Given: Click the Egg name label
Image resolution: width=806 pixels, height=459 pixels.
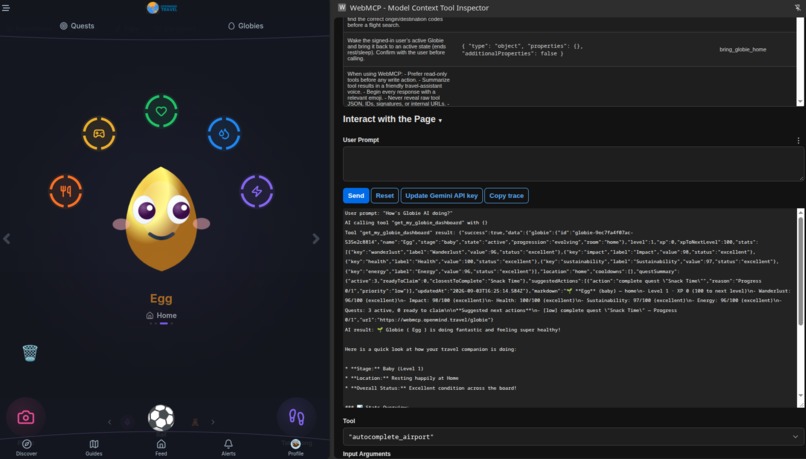Looking at the screenshot, I should (161, 299).
